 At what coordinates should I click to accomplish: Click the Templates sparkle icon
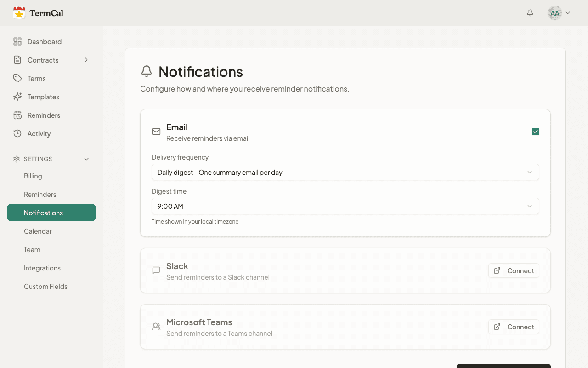17,97
